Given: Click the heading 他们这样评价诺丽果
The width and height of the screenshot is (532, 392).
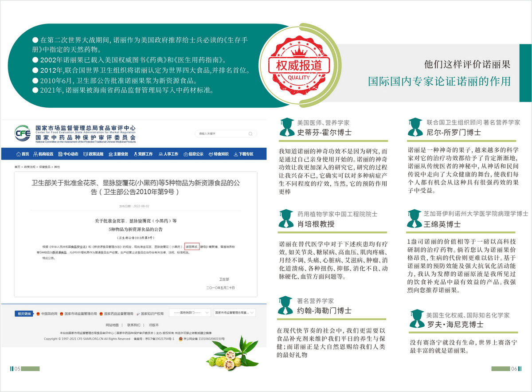Looking at the screenshot, I should pyautogui.click(x=467, y=64).
